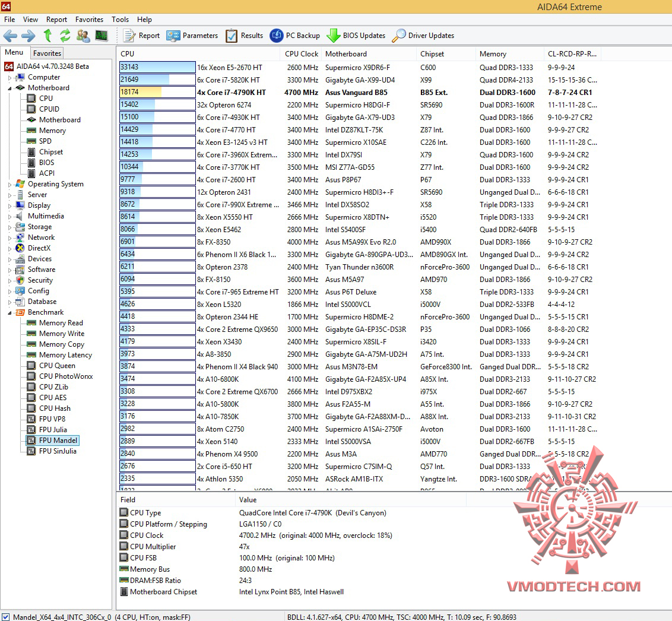Click the Results toolbar button
672x621 pixels.
[x=245, y=36]
